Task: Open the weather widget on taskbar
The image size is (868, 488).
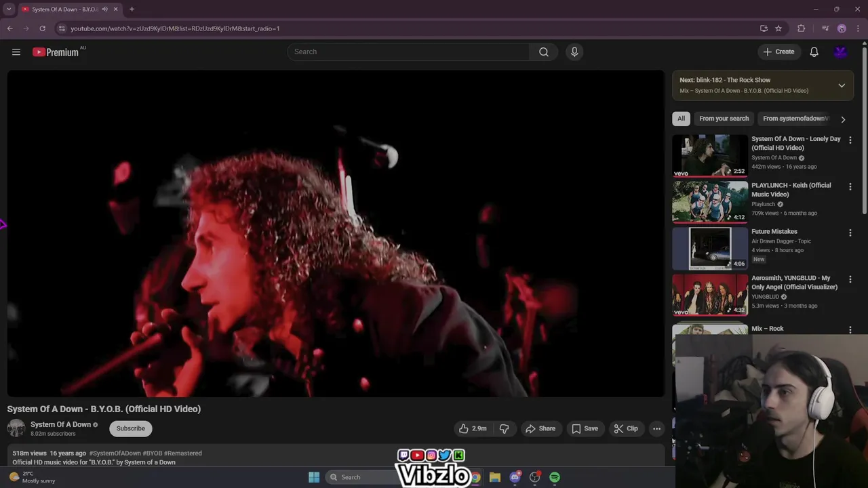Action: pos(32,477)
